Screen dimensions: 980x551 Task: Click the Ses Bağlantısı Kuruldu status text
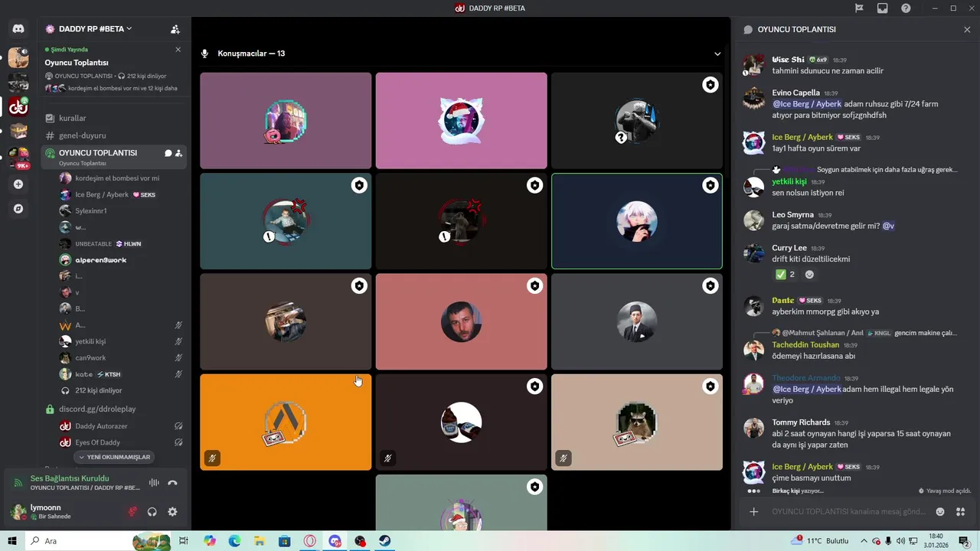[70, 478]
